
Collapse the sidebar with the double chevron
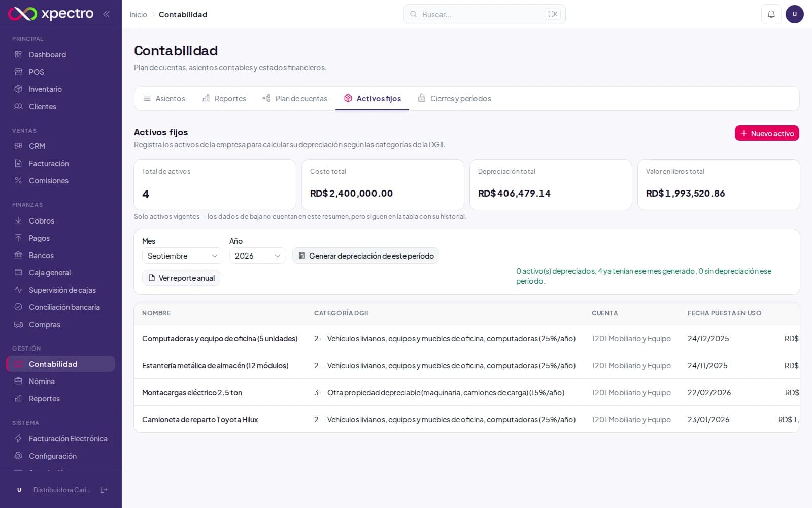[106, 14]
